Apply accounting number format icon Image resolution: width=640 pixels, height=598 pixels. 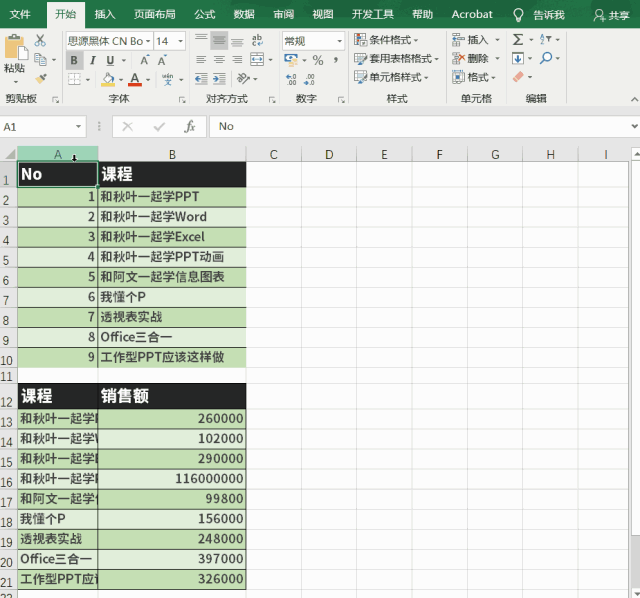pyautogui.click(x=291, y=60)
